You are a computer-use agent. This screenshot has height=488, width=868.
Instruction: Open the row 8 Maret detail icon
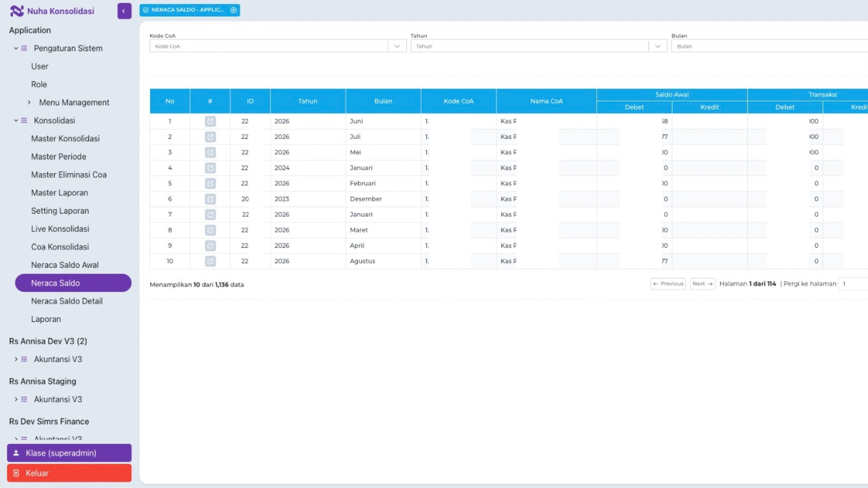coord(210,230)
